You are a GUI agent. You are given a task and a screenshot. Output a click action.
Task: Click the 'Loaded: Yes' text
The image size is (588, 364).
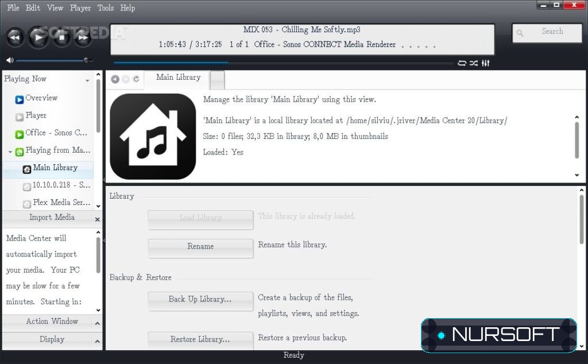pyautogui.click(x=223, y=152)
